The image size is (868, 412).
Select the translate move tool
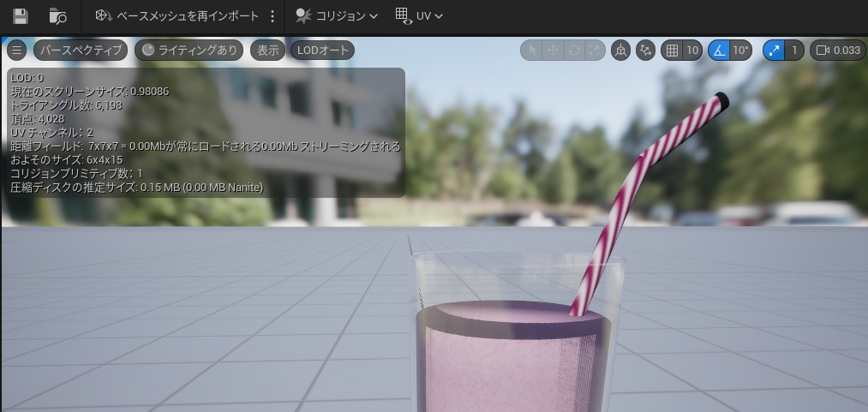(553, 51)
